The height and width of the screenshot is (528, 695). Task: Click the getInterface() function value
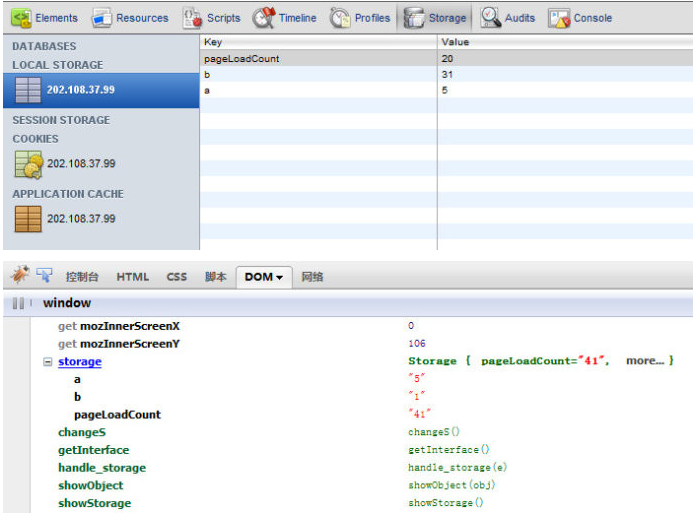click(449, 450)
